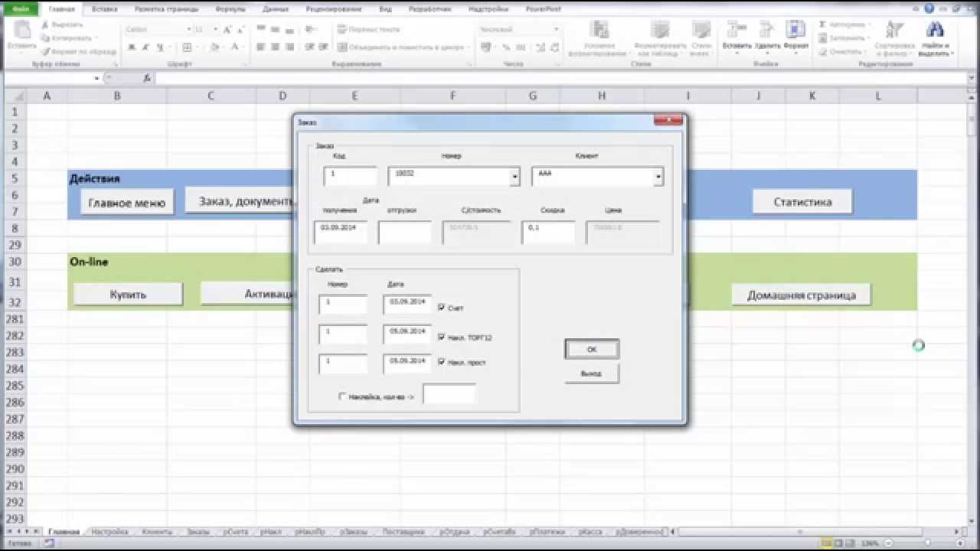Click the Наклейка quantity input field
Image resolution: width=980 pixels, height=551 pixels.
click(449, 394)
